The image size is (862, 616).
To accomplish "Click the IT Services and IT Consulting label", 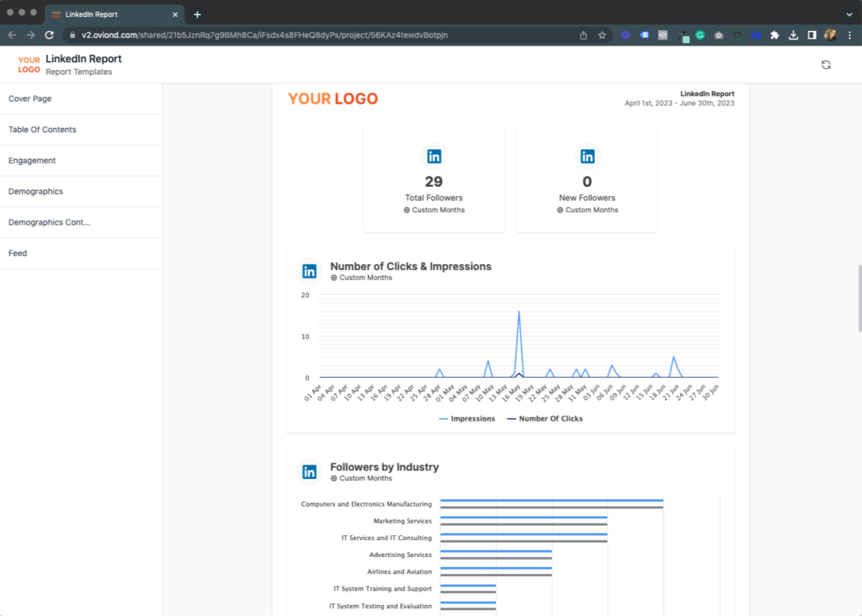I will point(386,538).
